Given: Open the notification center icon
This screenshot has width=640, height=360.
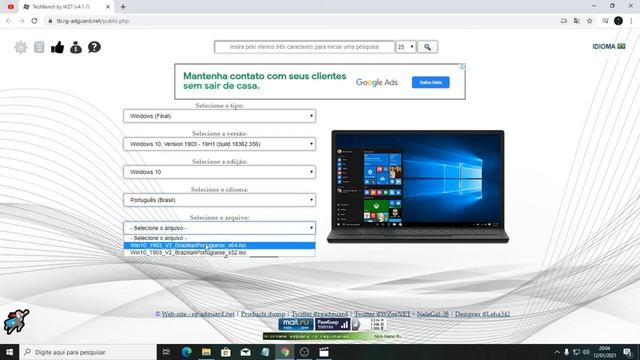Looking at the screenshot, I should 627,352.
